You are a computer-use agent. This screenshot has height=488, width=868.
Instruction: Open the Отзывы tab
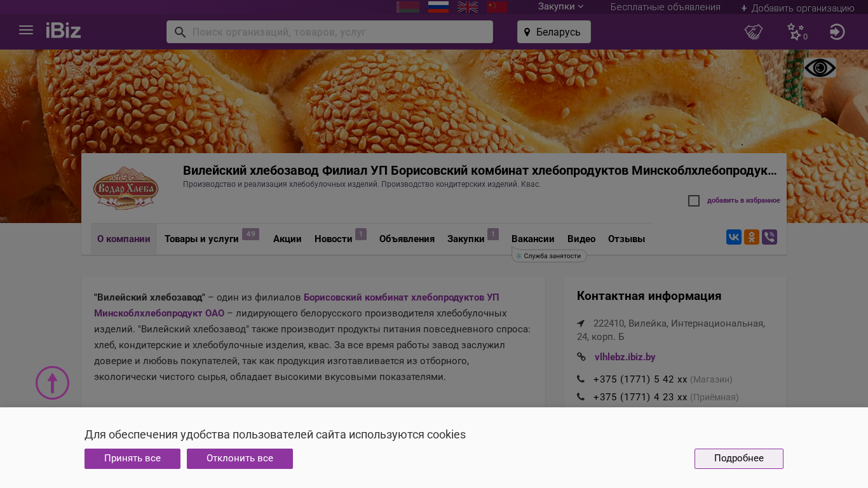point(627,239)
